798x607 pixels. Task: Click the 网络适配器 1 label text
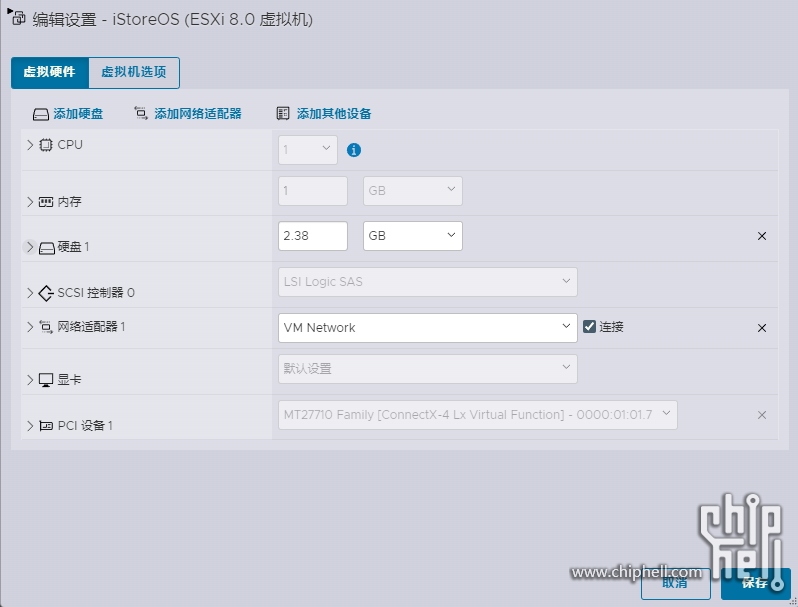91,327
